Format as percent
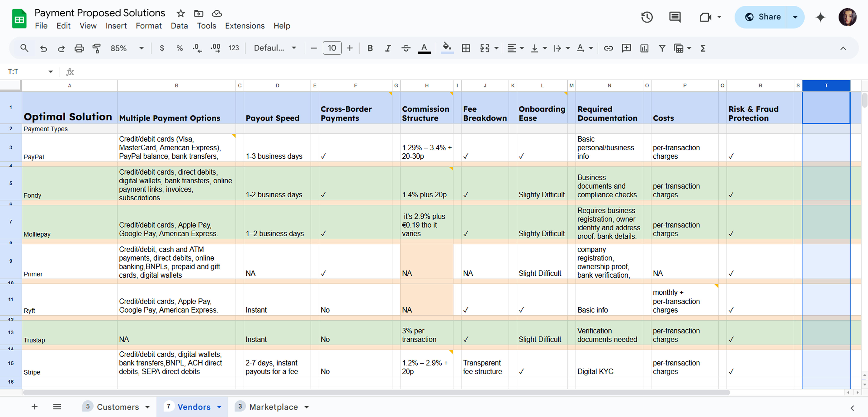Screen dimensions: 868x417 (x=180, y=48)
